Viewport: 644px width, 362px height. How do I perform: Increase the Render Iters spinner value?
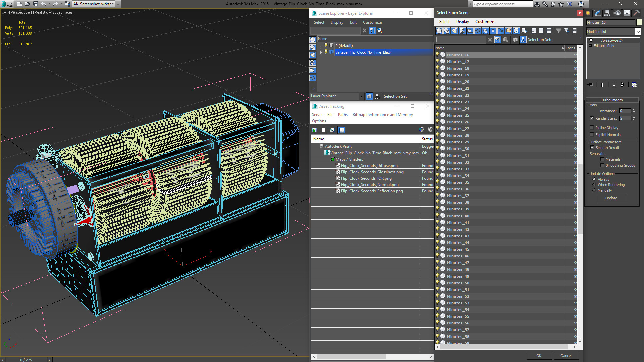pos(634,117)
